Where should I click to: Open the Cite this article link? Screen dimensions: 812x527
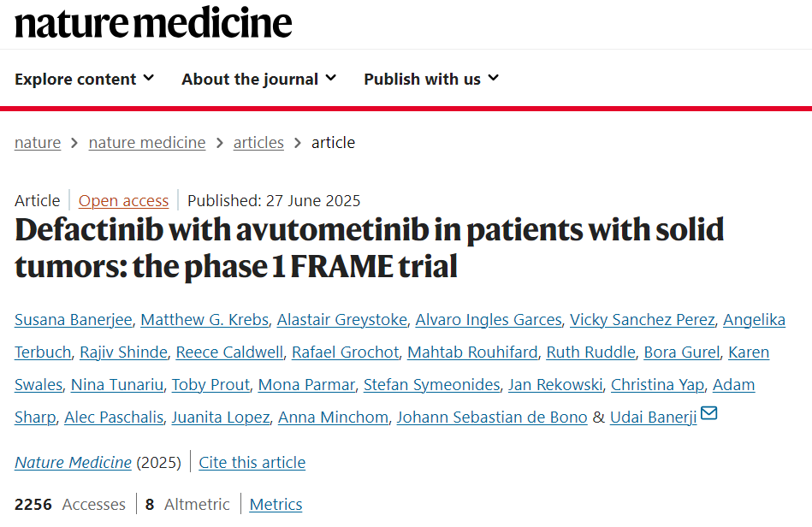[x=252, y=462]
